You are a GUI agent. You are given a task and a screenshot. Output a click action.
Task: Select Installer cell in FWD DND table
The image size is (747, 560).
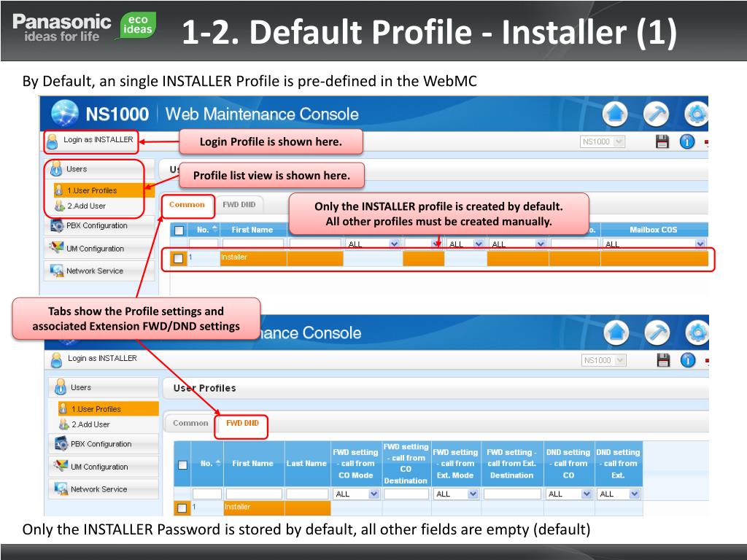[x=254, y=507]
